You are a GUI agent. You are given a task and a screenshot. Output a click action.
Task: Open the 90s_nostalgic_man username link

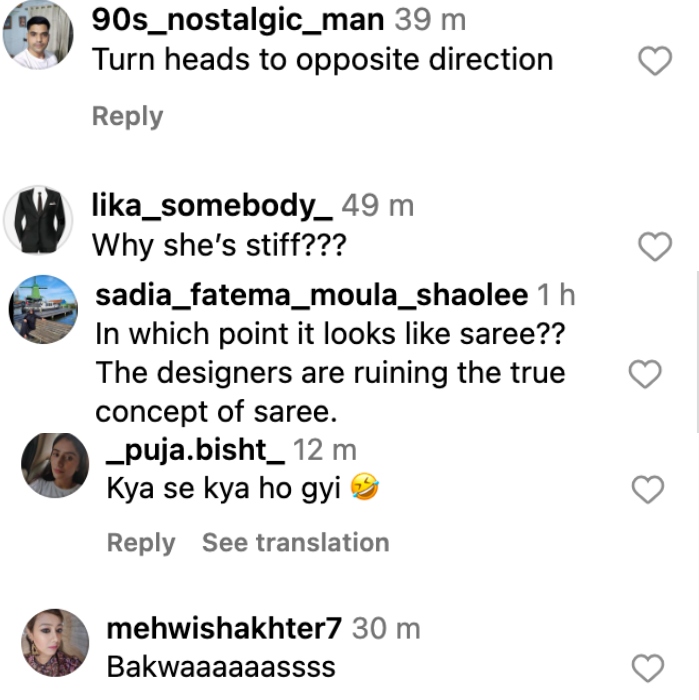(237, 20)
